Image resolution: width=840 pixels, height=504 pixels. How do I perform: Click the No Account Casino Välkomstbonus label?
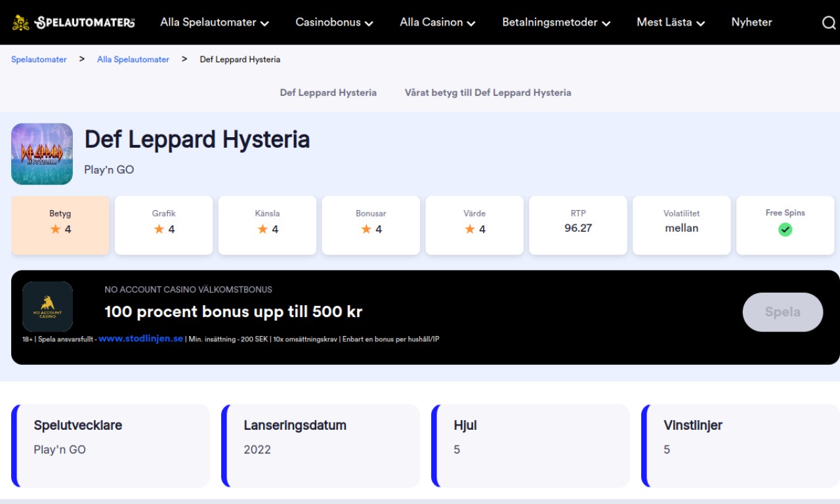[188, 289]
